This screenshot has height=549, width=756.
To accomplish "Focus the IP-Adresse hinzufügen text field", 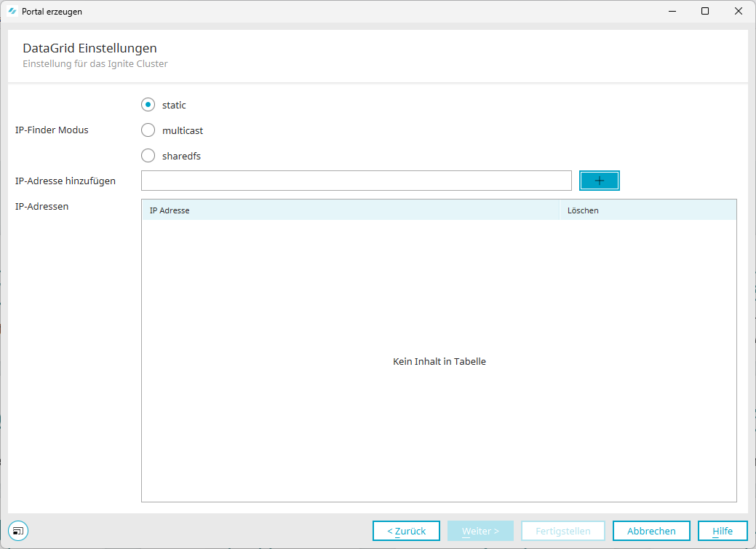I will coord(357,181).
